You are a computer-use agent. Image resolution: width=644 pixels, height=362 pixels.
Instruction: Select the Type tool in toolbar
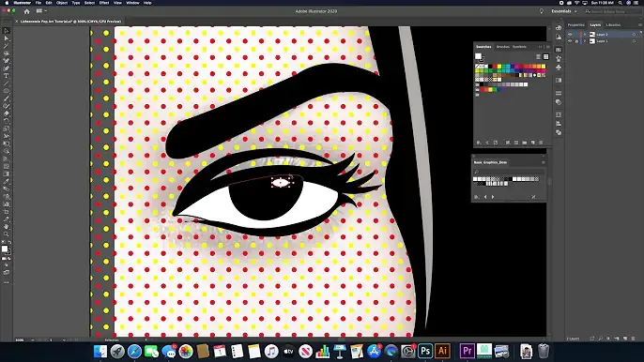coord(7,76)
